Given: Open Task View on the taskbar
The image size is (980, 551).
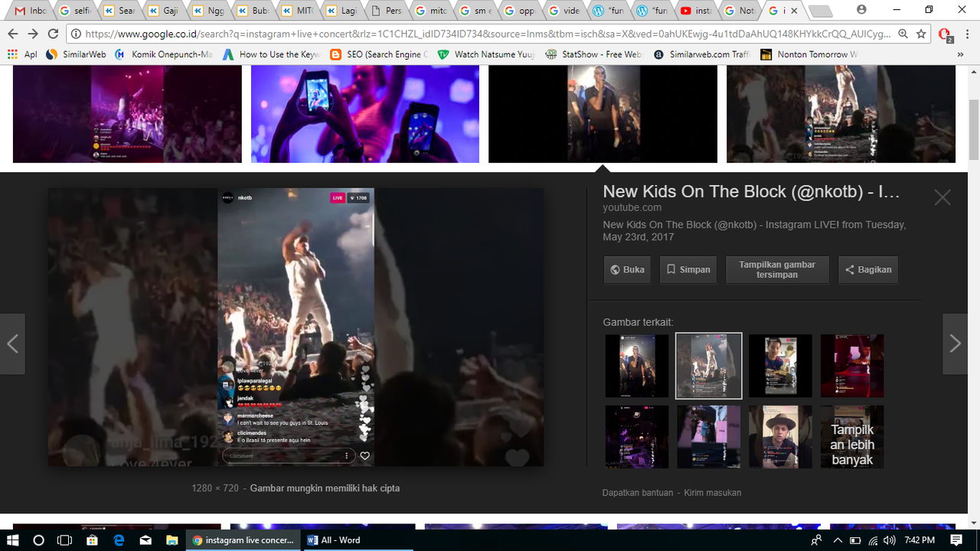Looking at the screenshot, I should 65,540.
